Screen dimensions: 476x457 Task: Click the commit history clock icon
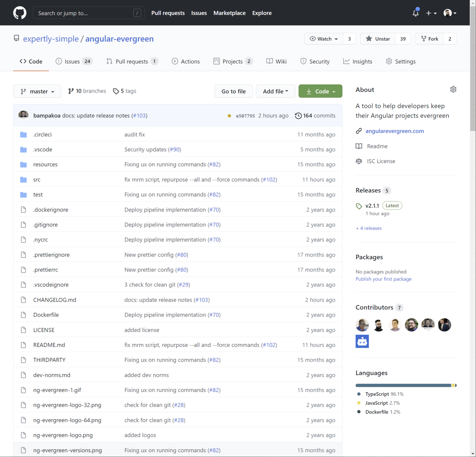coord(298,116)
